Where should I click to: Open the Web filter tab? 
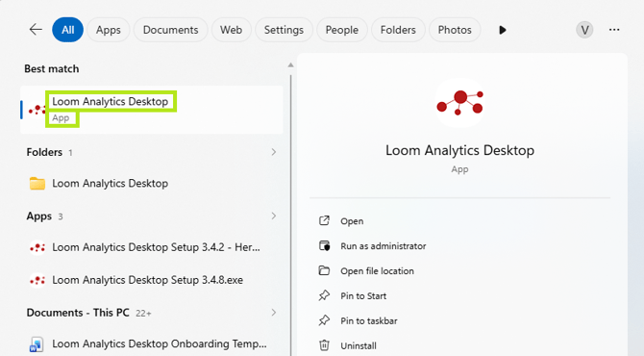pos(231,30)
